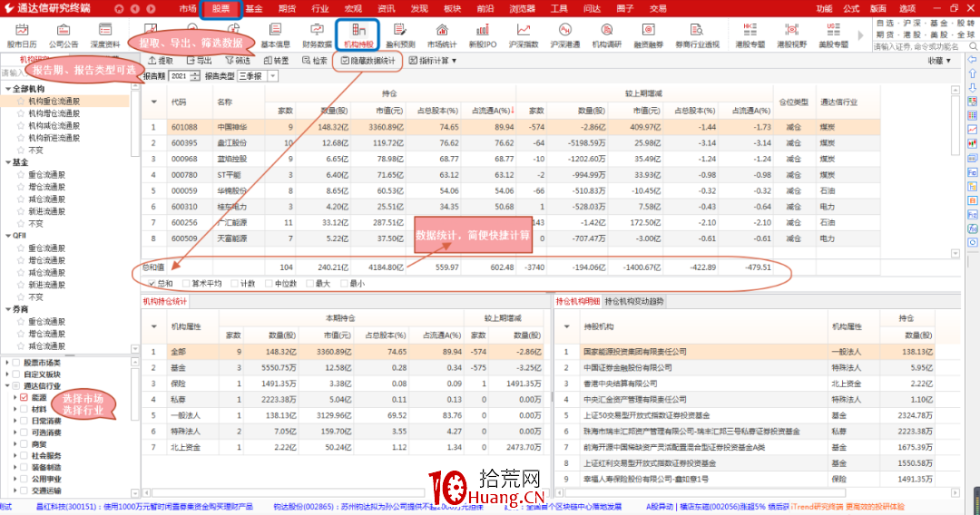The height and width of the screenshot is (515, 980).
Task: Check the 材料 materials industry checkbox
Action: (24, 409)
